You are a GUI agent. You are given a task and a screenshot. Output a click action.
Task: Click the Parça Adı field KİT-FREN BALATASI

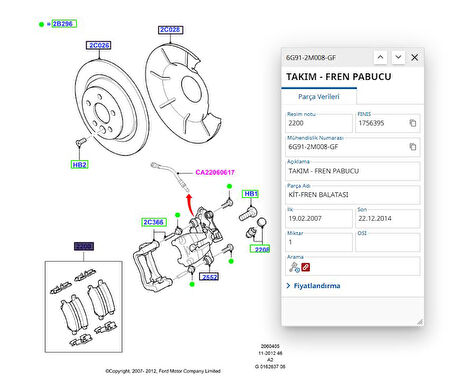tap(353, 195)
